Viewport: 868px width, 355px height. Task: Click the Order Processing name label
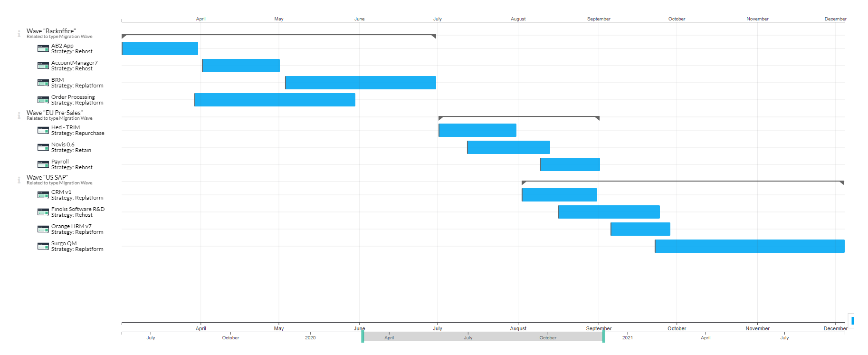click(x=73, y=97)
